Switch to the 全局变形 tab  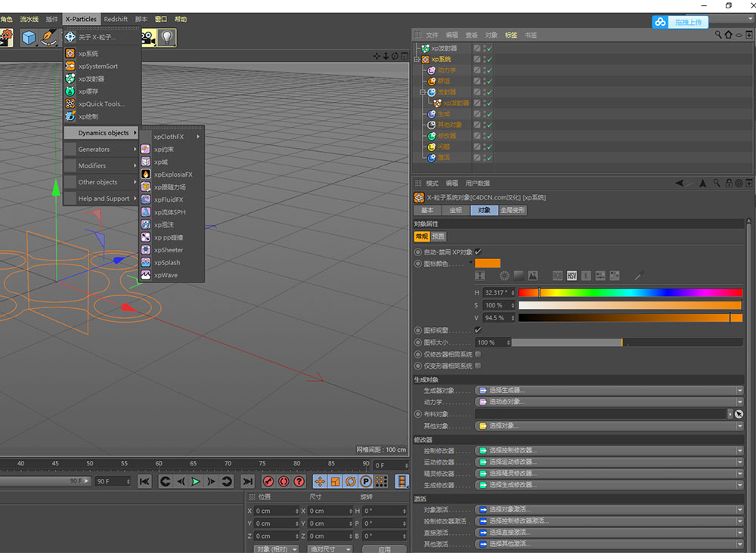[x=513, y=210]
